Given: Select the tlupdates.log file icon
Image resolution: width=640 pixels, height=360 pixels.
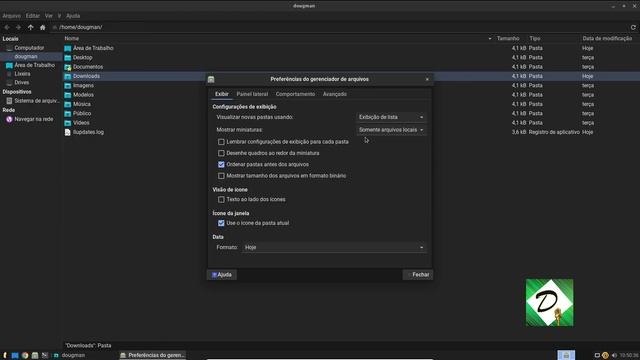Looking at the screenshot, I should pyautogui.click(x=68, y=132).
